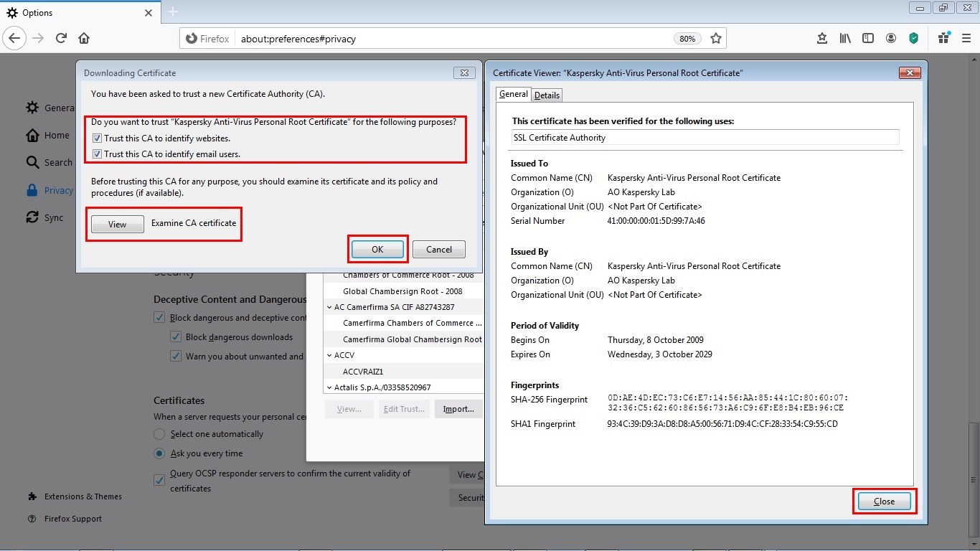
Task: Select 'Chambers of Commerce Root - 2008' row
Action: (402, 276)
